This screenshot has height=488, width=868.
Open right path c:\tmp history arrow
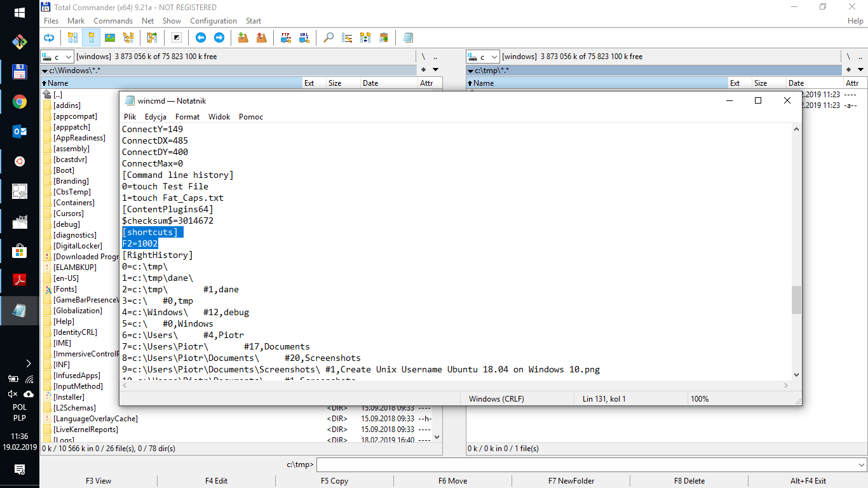470,70
